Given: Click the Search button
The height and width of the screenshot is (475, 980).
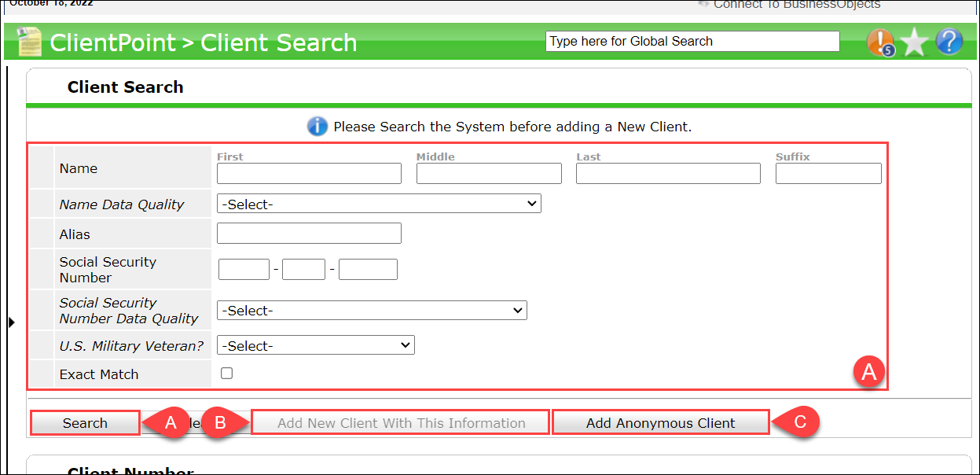Looking at the screenshot, I should [x=85, y=423].
